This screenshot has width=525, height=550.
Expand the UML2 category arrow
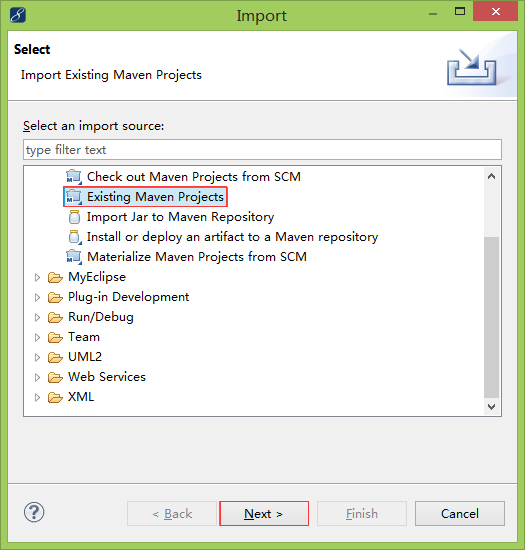point(37,357)
